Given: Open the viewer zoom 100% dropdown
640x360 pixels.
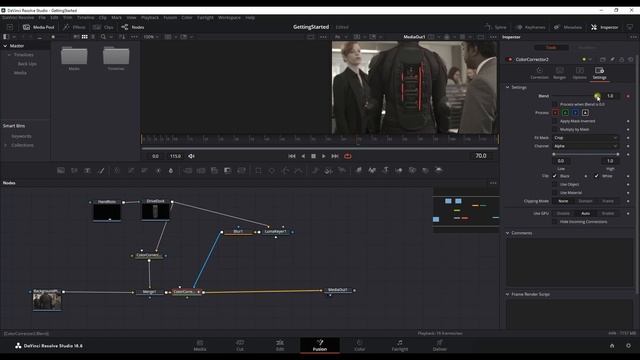Looking at the screenshot, I should click(151, 37).
